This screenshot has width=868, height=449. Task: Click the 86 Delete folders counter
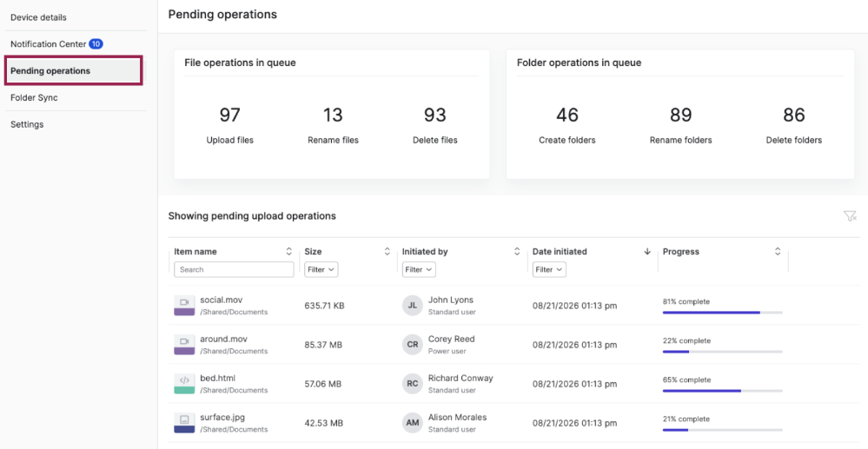(794, 124)
